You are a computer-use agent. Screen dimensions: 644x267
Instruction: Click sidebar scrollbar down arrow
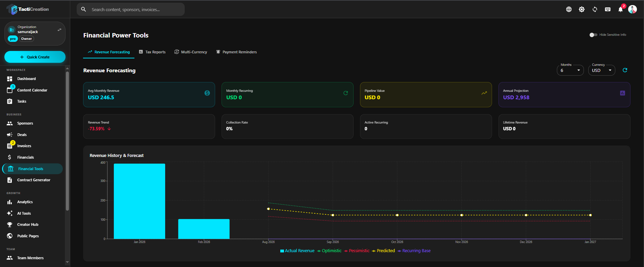tap(67, 262)
